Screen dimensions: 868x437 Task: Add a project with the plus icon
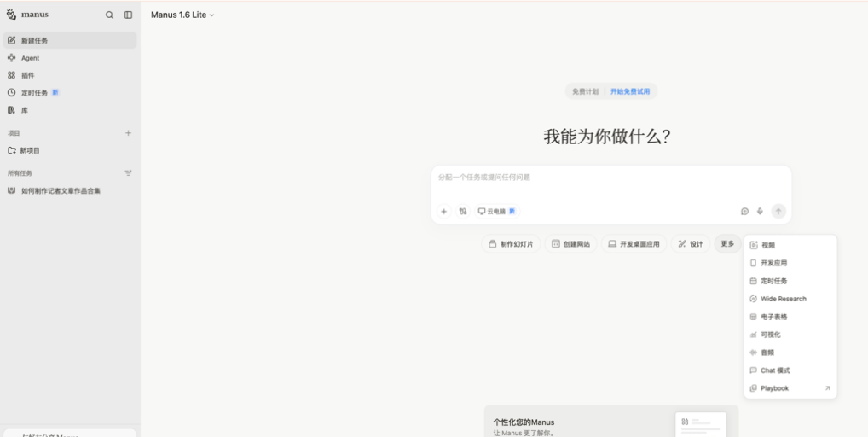pos(129,133)
